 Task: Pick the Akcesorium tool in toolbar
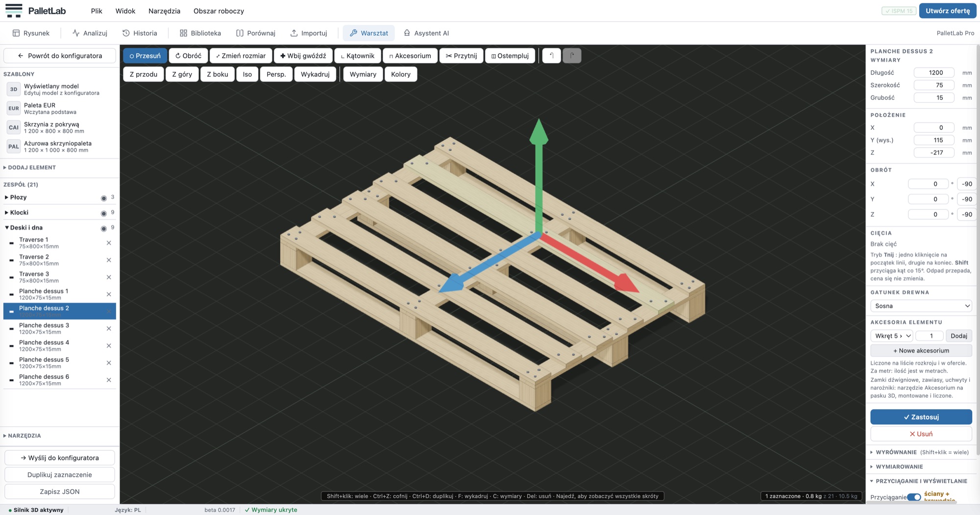point(410,55)
